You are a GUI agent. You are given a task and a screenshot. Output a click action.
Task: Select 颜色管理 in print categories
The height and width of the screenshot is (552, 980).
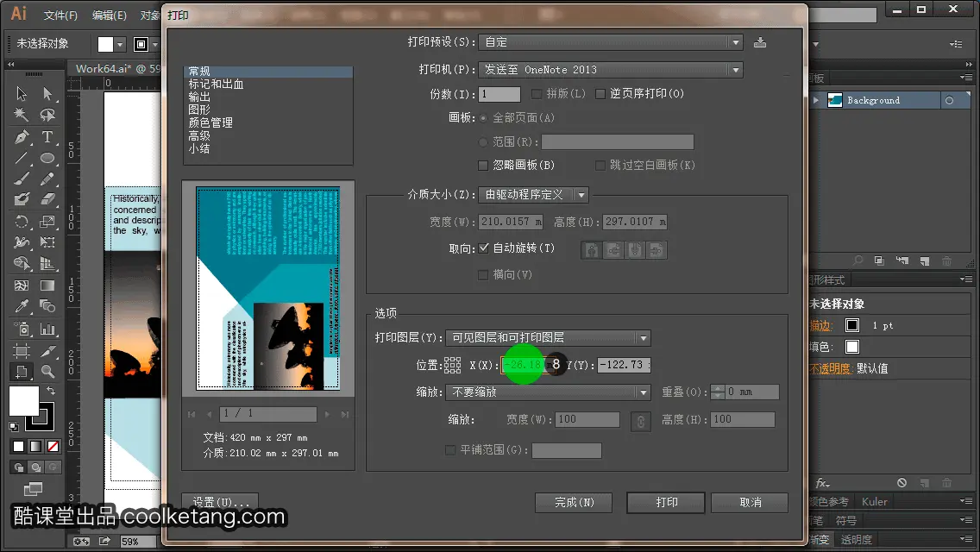pyautogui.click(x=210, y=123)
